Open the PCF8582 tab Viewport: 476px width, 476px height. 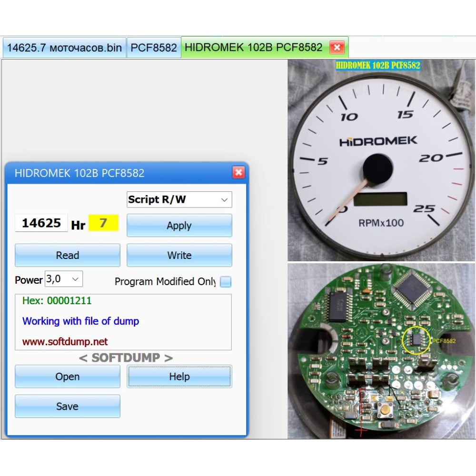click(x=154, y=48)
